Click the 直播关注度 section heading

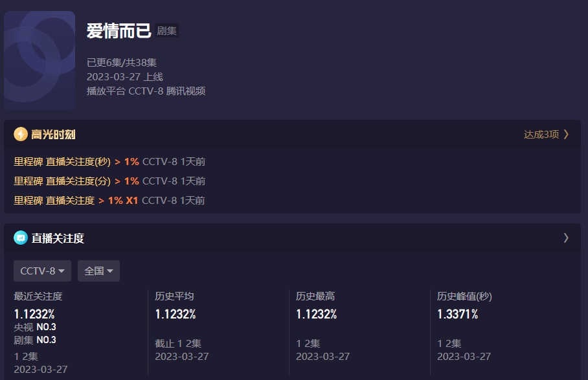click(58, 238)
